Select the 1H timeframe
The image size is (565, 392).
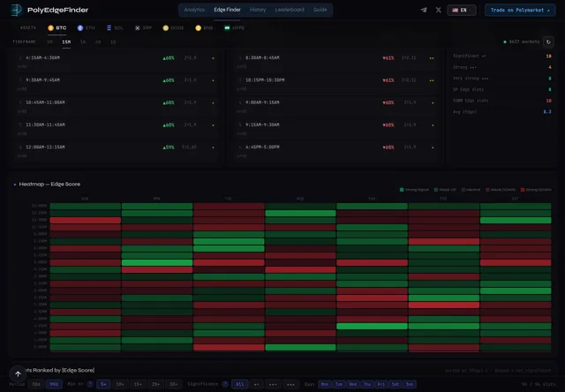(83, 41)
